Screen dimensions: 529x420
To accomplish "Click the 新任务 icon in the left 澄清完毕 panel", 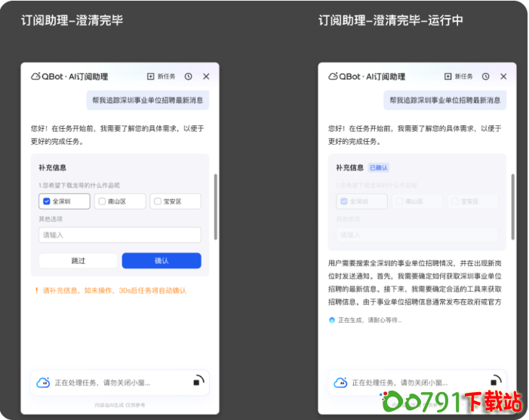I will coord(151,77).
